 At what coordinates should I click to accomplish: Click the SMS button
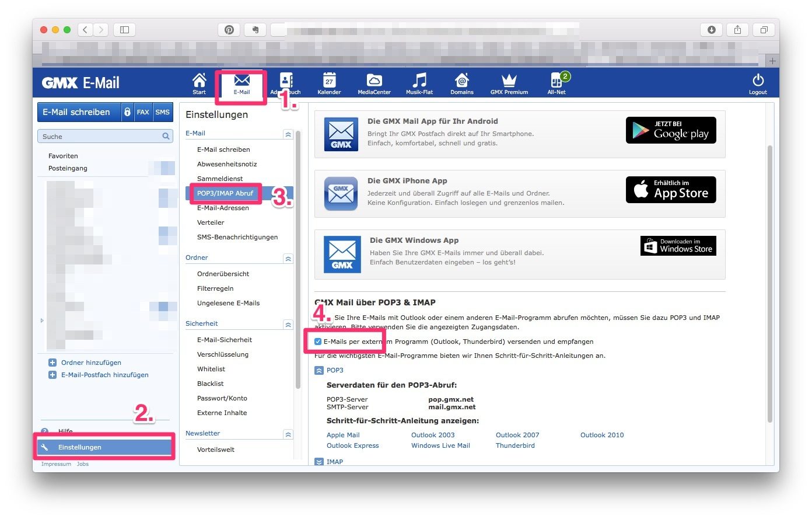163,112
